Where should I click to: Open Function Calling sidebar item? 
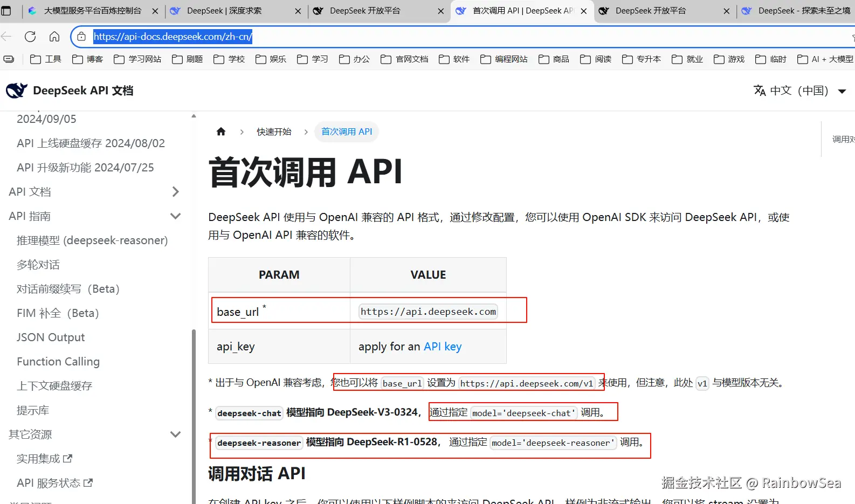(x=58, y=362)
